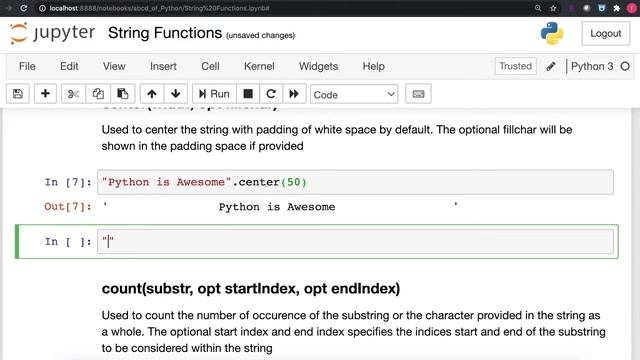Open the command palette keyboard icon
Screen dimensions: 640x360
(418, 94)
